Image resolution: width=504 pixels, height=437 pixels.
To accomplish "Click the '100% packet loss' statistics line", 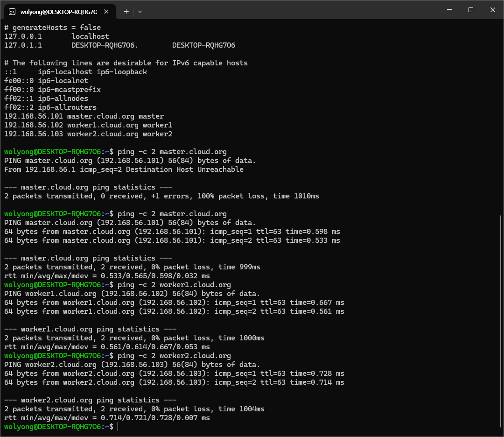I will [x=161, y=196].
